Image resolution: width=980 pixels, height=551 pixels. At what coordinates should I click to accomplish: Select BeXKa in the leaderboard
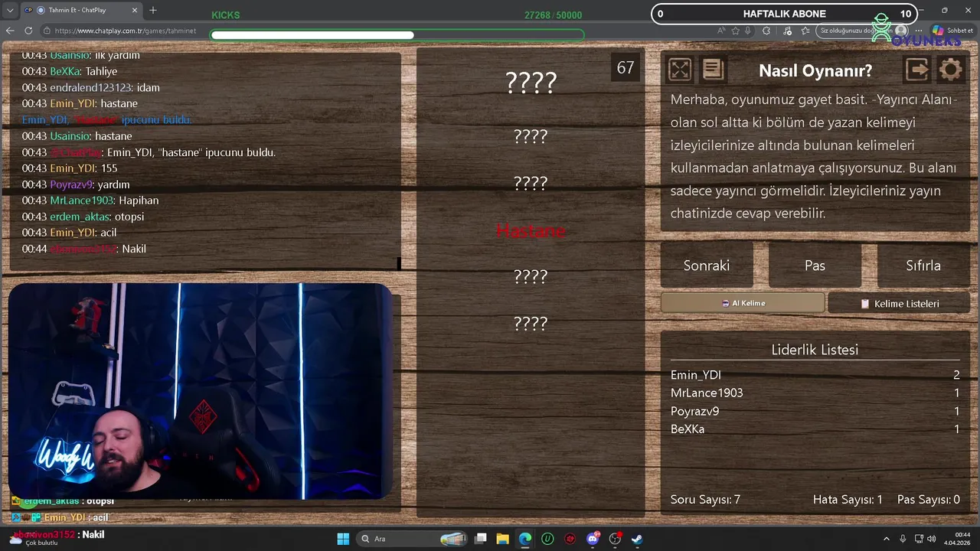tap(687, 429)
